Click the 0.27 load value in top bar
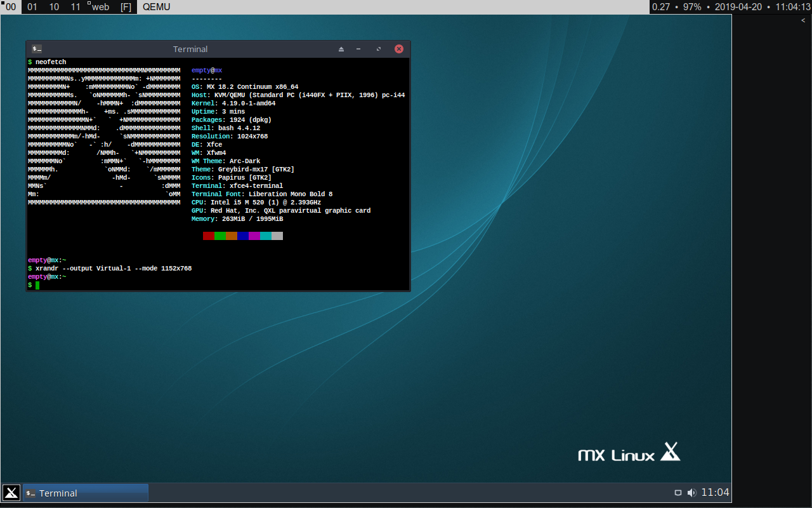This screenshot has width=812, height=508. click(661, 7)
